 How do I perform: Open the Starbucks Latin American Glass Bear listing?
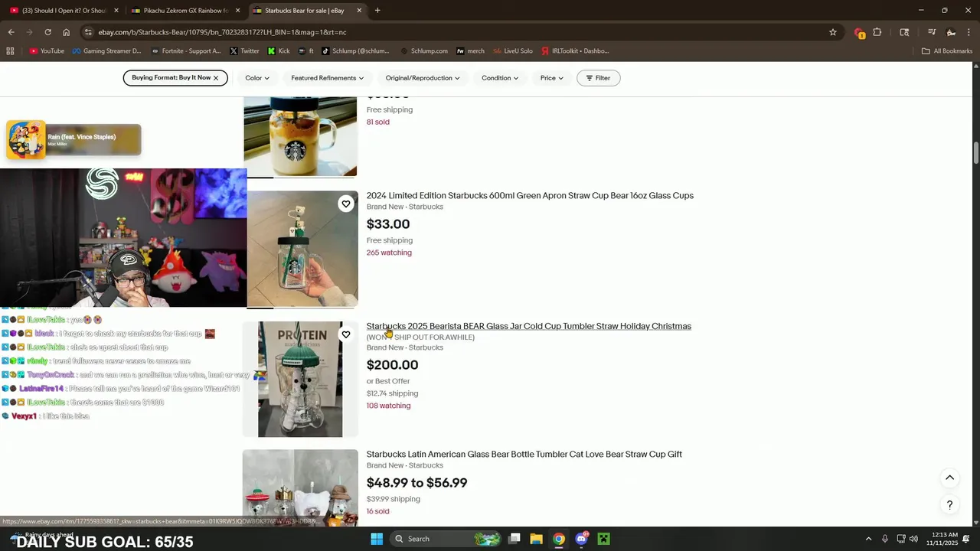(x=524, y=455)
